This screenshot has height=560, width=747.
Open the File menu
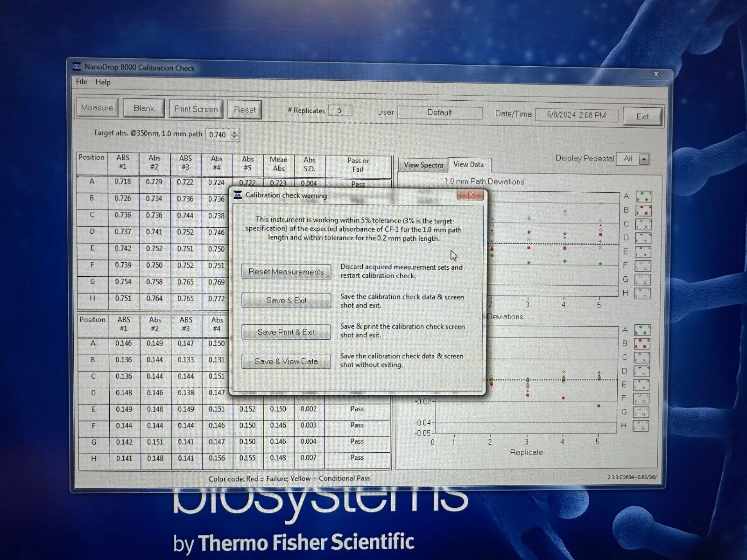coord(81,82)
